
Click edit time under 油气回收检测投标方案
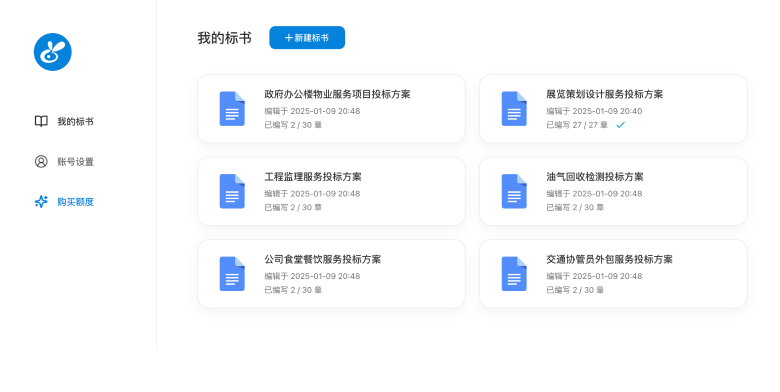pyautogui.click(x=594, y=194)
